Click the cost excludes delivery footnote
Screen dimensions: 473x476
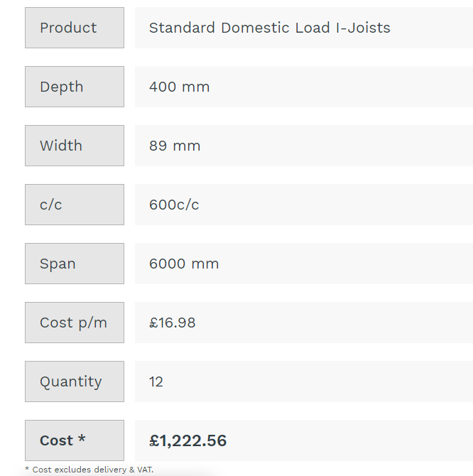89,470
